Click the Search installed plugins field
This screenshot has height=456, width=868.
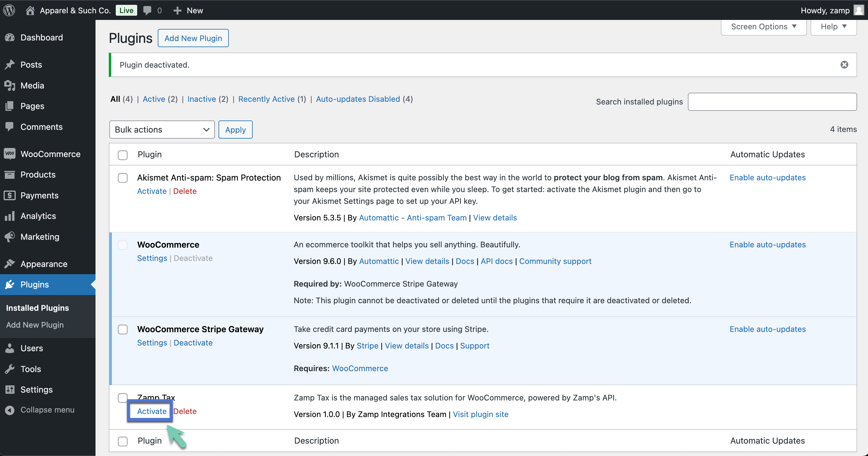pyautogui.click(x=772, y=102)
